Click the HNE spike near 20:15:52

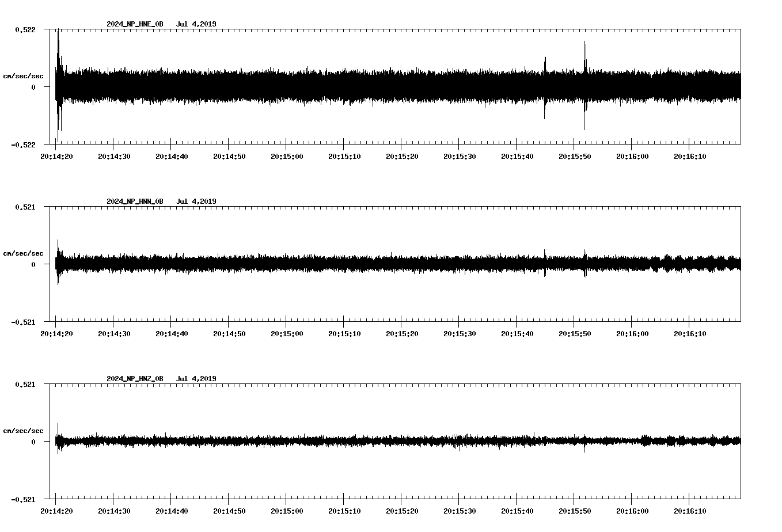[x=585, y=85]
